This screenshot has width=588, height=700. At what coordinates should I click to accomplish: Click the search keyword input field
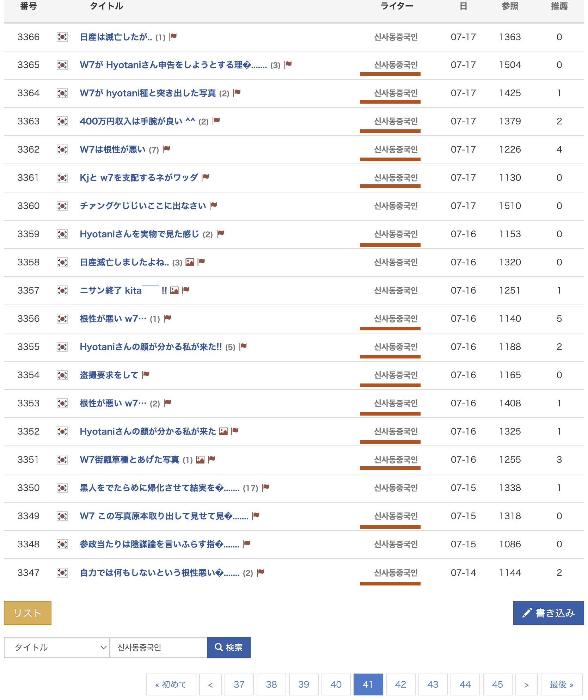click(158, 647)
